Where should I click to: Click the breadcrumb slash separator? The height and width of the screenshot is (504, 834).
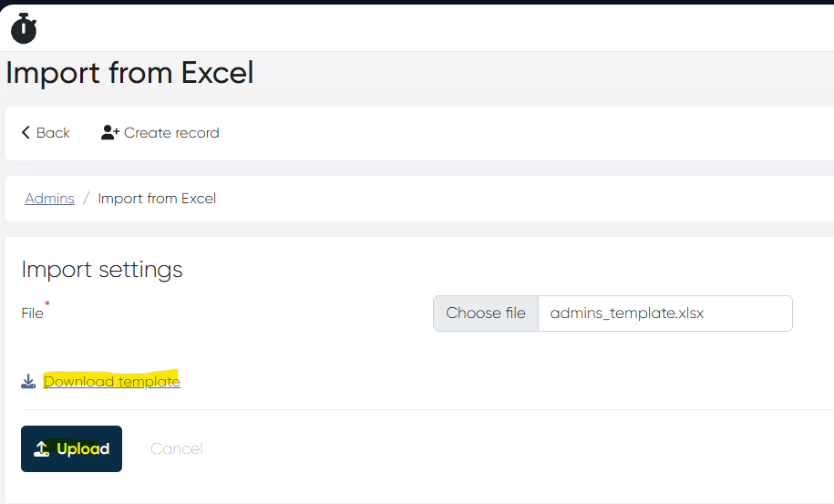pos(86,199)
